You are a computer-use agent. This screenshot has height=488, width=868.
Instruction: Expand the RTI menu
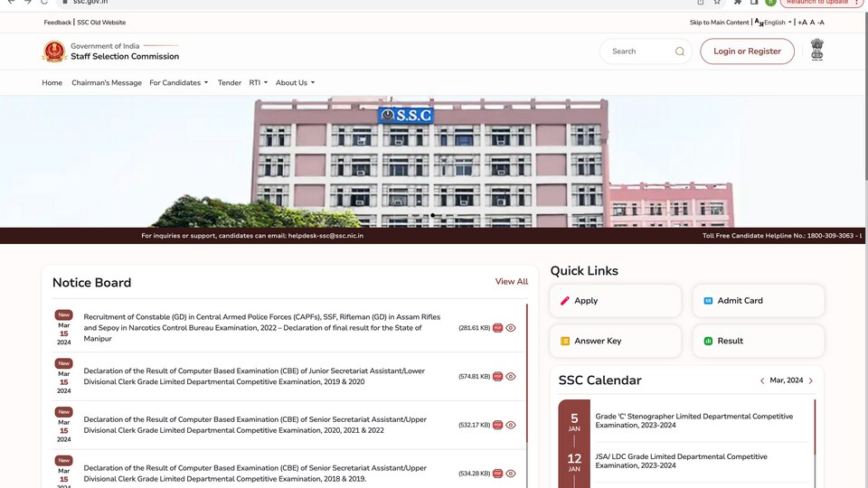coord(259,83)
